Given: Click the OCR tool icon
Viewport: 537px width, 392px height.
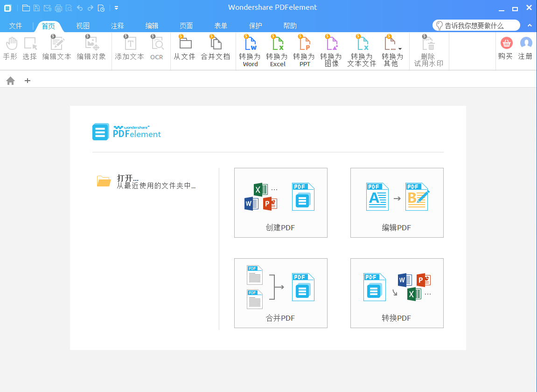Looking at the screenshot, I should click(x=157, y=45).
